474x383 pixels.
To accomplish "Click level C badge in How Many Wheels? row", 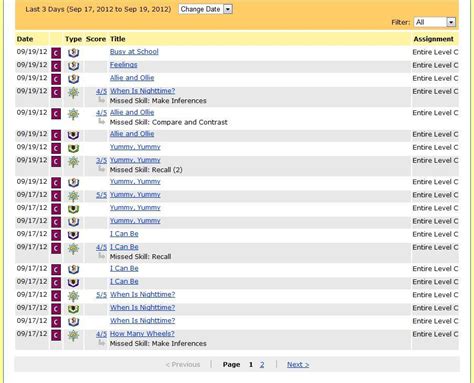I will (x=56, y=335).
